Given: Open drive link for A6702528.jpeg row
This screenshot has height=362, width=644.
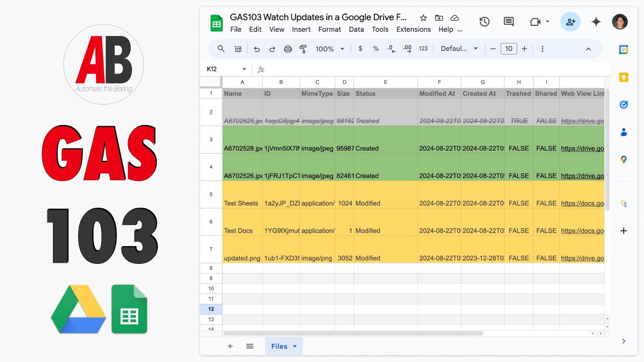Looking at the screenshot, I should click(582, 148).
